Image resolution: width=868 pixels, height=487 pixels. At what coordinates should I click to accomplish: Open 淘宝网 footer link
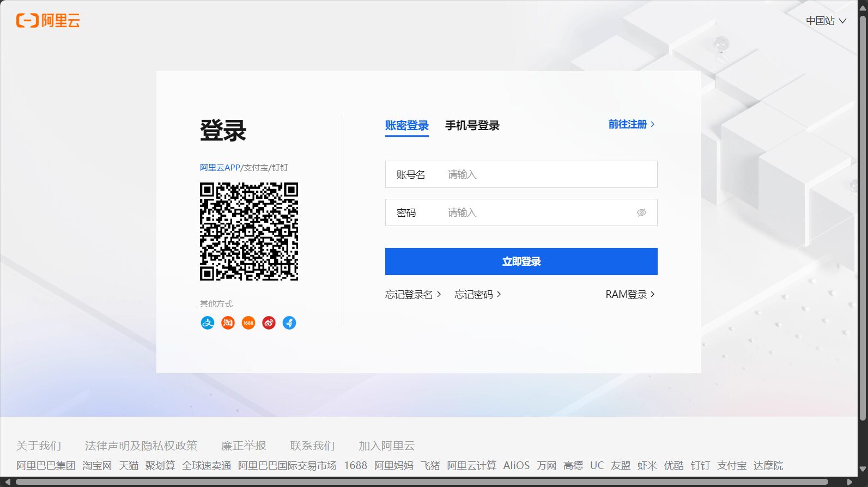(x=97, y=465)
